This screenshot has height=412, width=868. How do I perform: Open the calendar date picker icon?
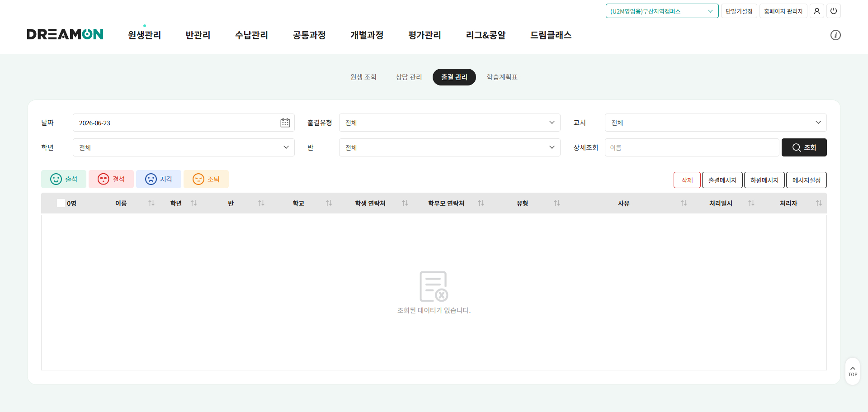pos(285,123)
